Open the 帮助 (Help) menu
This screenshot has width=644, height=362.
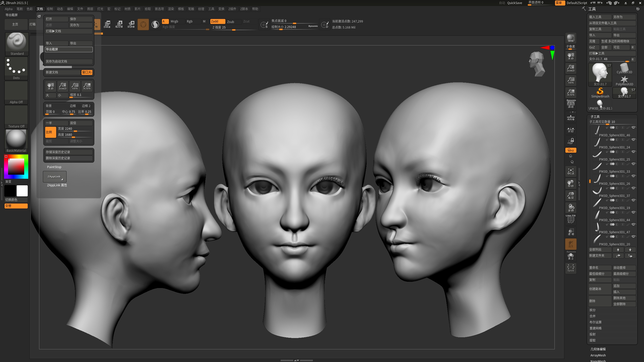tap(255, 9)
